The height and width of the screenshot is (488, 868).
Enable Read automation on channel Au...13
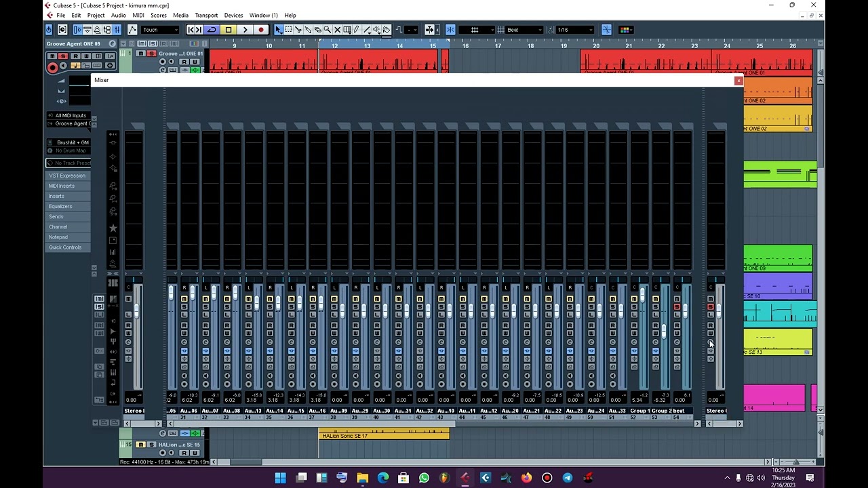(248, 325)
